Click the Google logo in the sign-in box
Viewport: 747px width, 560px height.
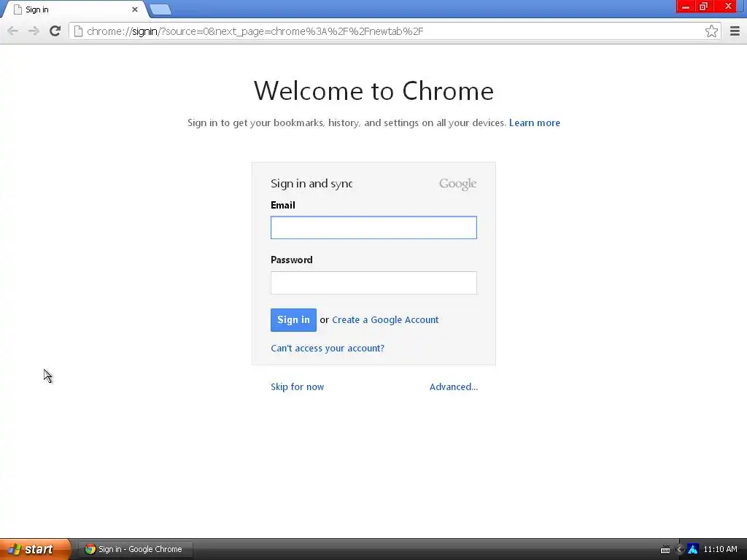pyautogui.click(x=458, y=184)
